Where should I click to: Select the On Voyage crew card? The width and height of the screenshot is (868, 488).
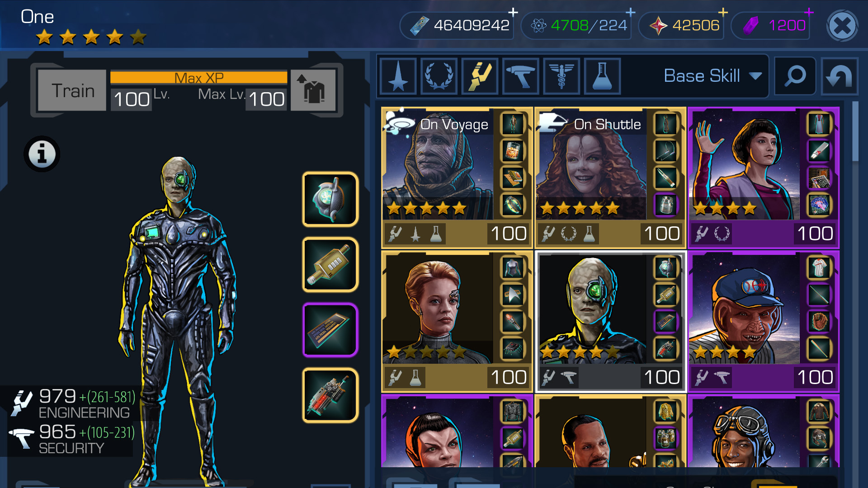[457, 178]
